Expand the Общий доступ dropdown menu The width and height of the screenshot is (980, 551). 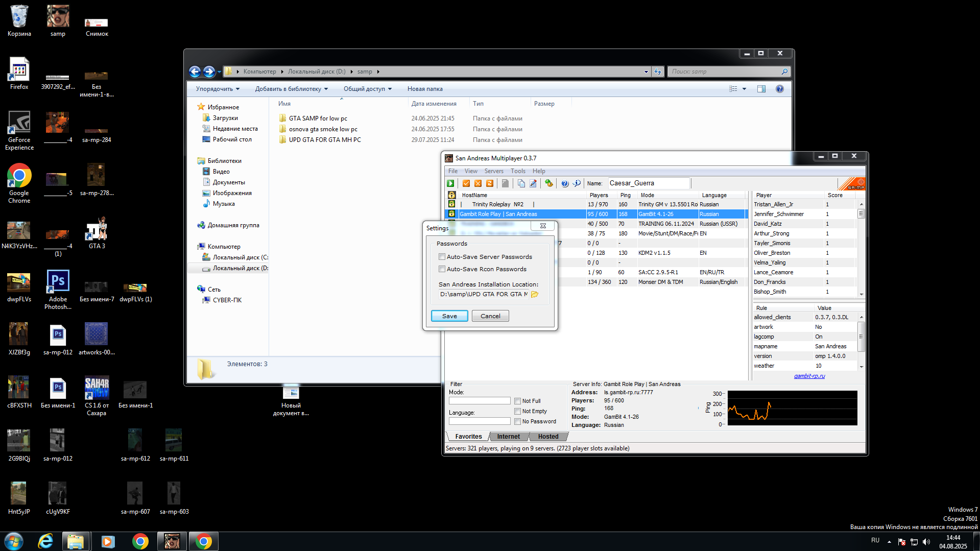pyautogui.click(x=367, y=89)
